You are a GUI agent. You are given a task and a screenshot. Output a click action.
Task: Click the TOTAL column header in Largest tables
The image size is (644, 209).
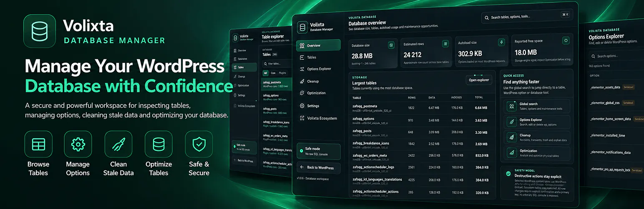(479, 97)
